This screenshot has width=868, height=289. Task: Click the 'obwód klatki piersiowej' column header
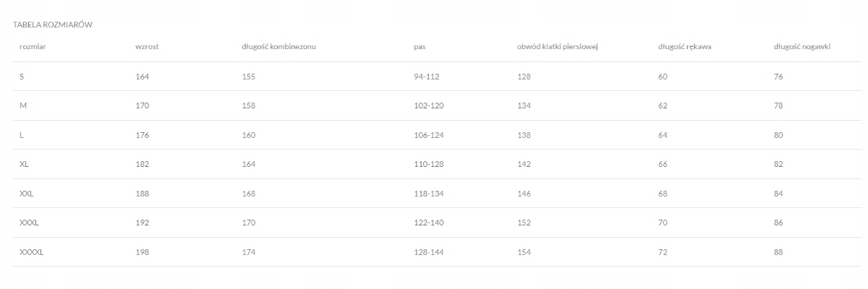click(x=557, y=47)
